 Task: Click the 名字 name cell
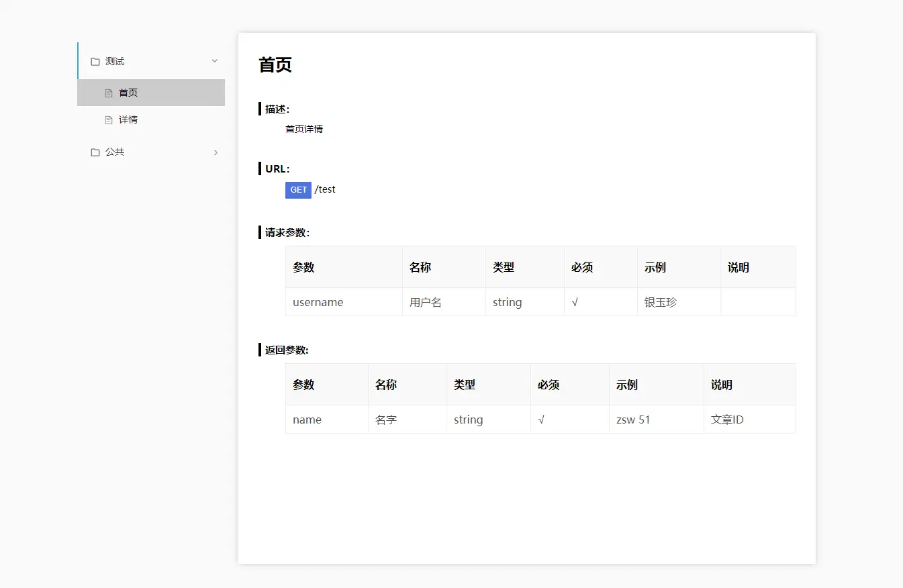click(408, 420)
